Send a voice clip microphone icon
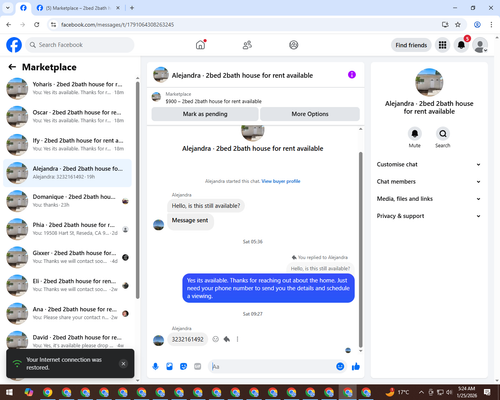 tap(155, 367)
